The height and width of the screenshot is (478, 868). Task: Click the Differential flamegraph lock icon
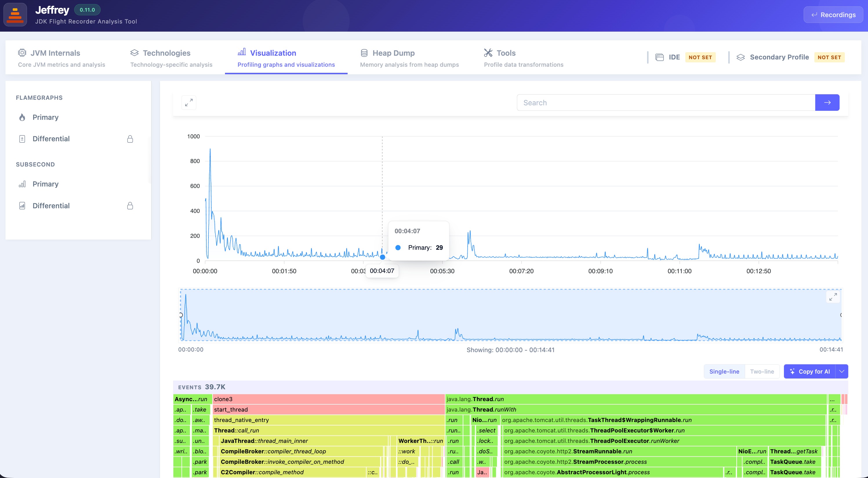coord(130,139)
